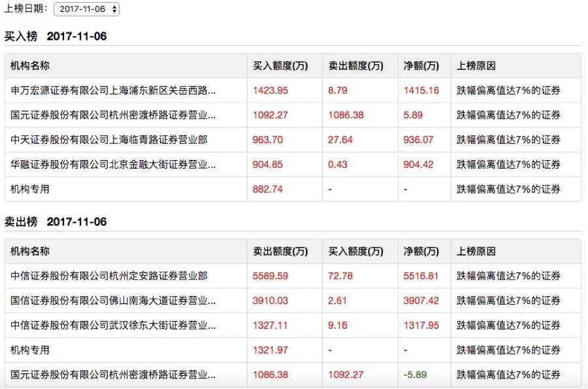Click 上榜原因 text in 申万宏源 row
The height and width of the screenshot is (389, 588).
(x=508, y=90)
